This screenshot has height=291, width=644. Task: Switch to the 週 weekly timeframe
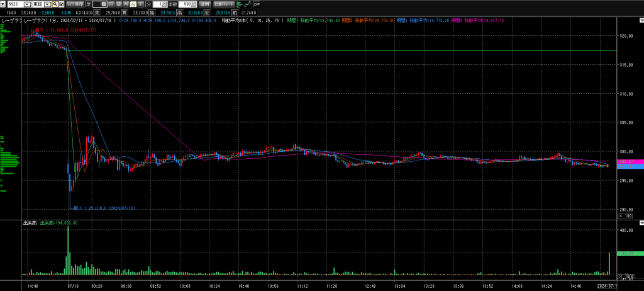[x=118, y=4]
